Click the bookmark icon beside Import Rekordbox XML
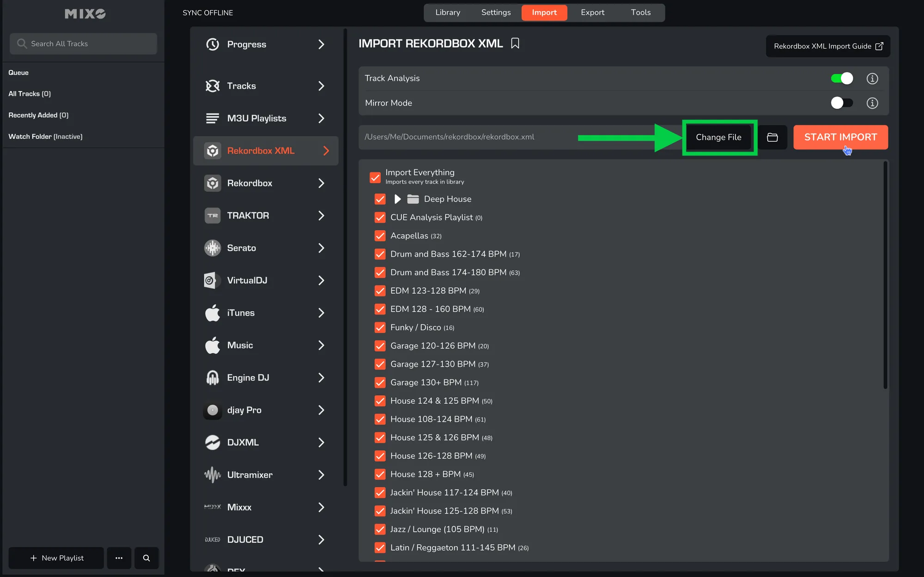 pos(515,43)
